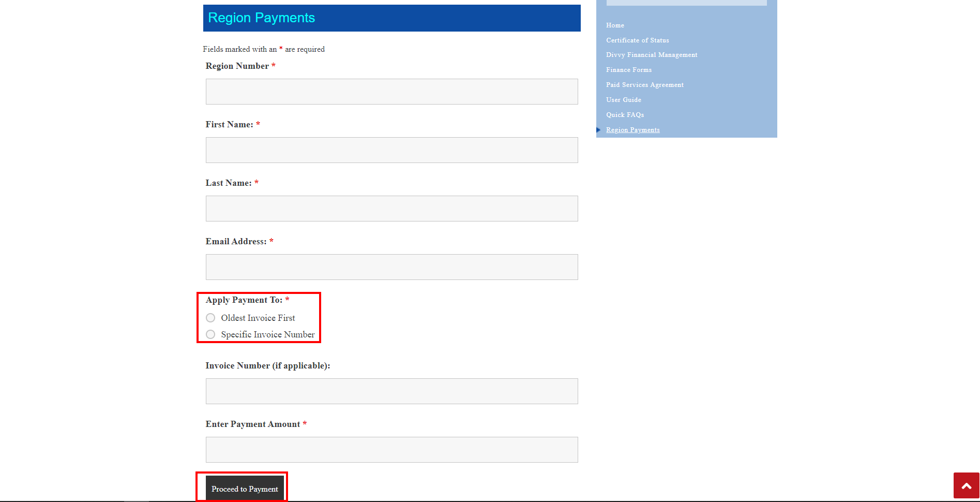Click the Region Payments page heading
The width and height of the screenshot is (980, 502).
point(261,18)
